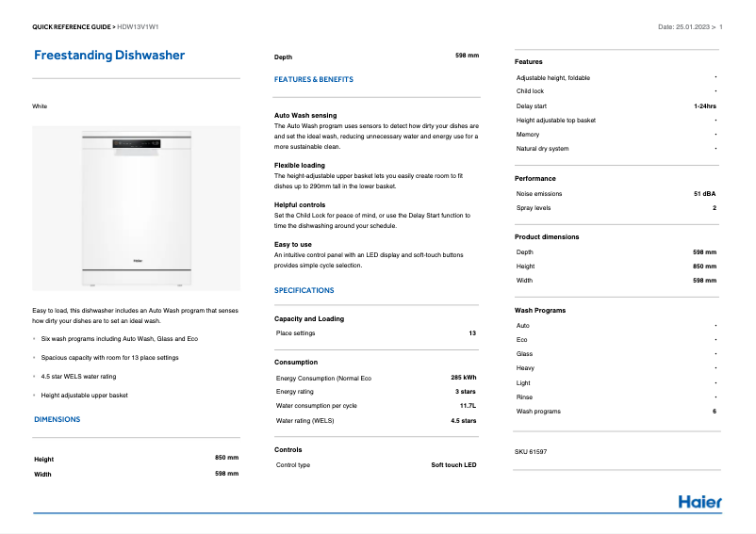Click the Haier logo at bottom right
The width and height of the screenshot is (756, 534).
699,502
